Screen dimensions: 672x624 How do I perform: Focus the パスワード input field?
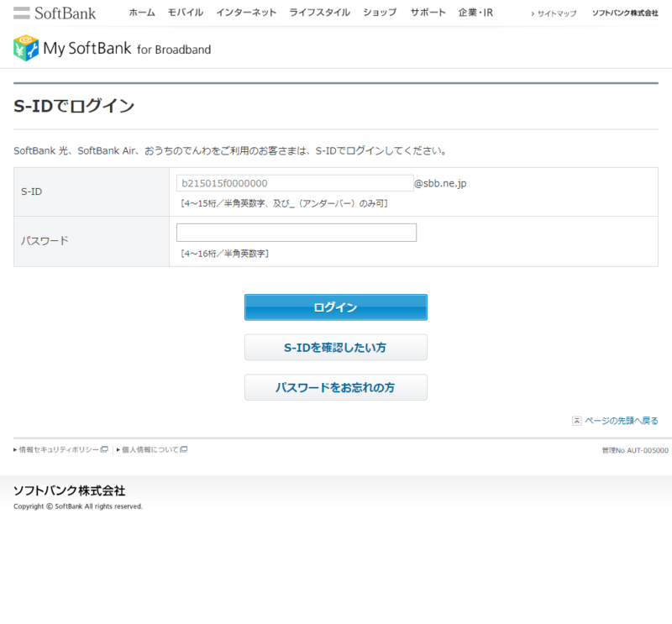pos(297,233)
